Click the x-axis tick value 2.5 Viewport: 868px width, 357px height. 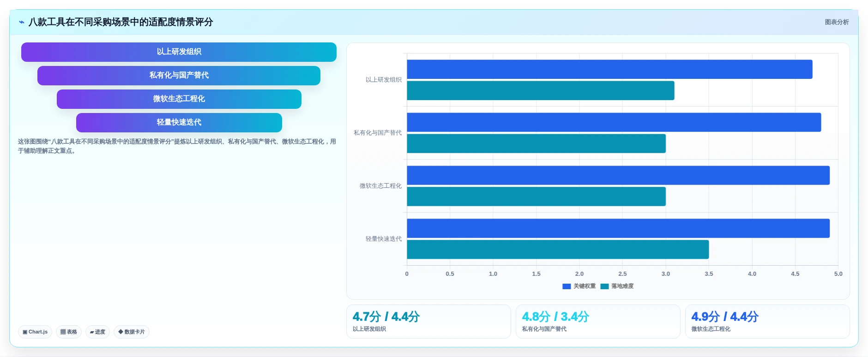pyautogui.click(x=622, y=274)
